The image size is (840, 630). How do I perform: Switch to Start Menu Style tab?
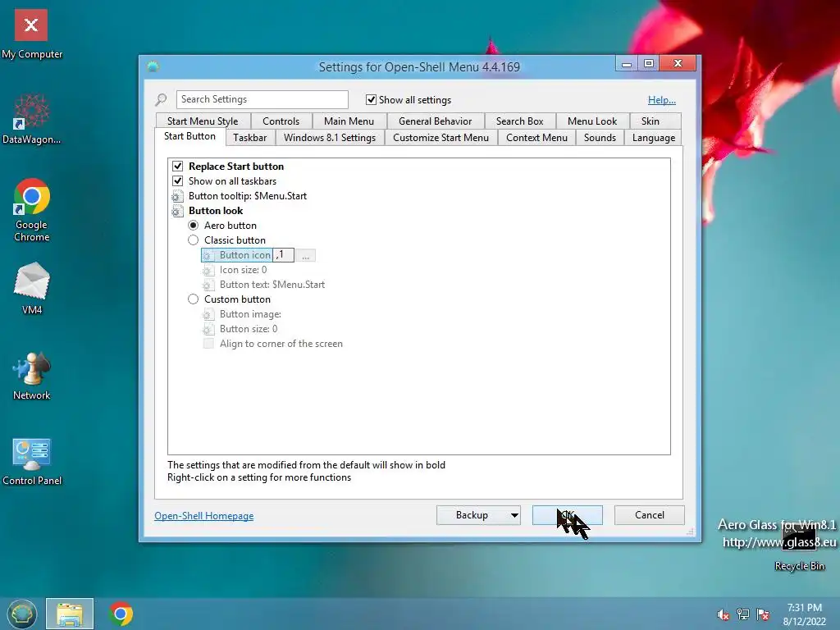[203, 121]
